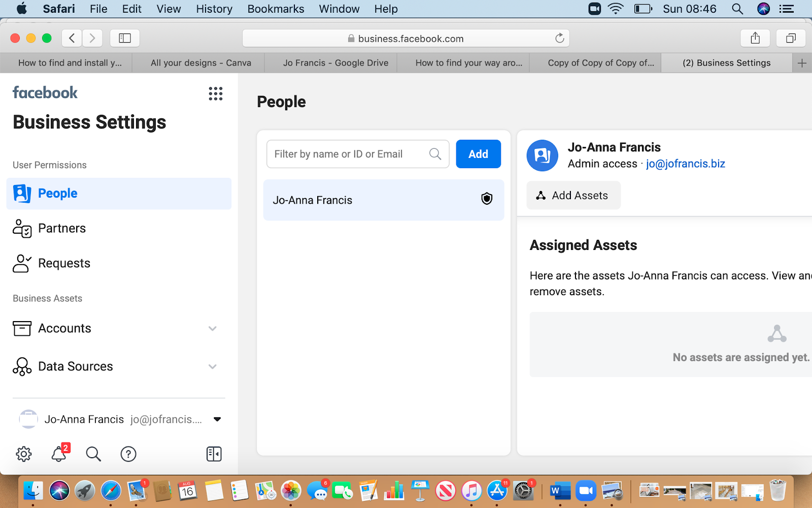Open the History menu
Screen dimensions: 812x508
click(x=214, y=9)
